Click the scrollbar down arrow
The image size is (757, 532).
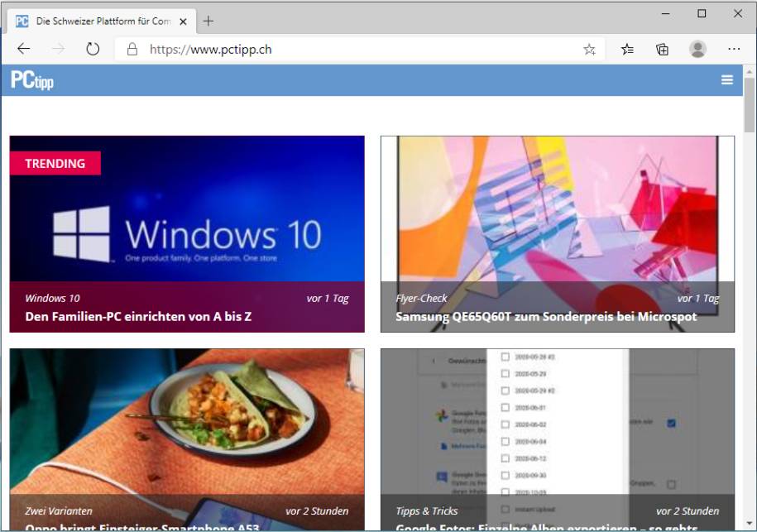(x=750, y=523)
